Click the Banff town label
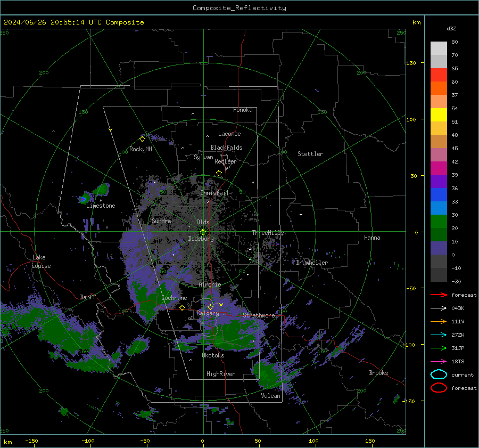 coord(88,297)
